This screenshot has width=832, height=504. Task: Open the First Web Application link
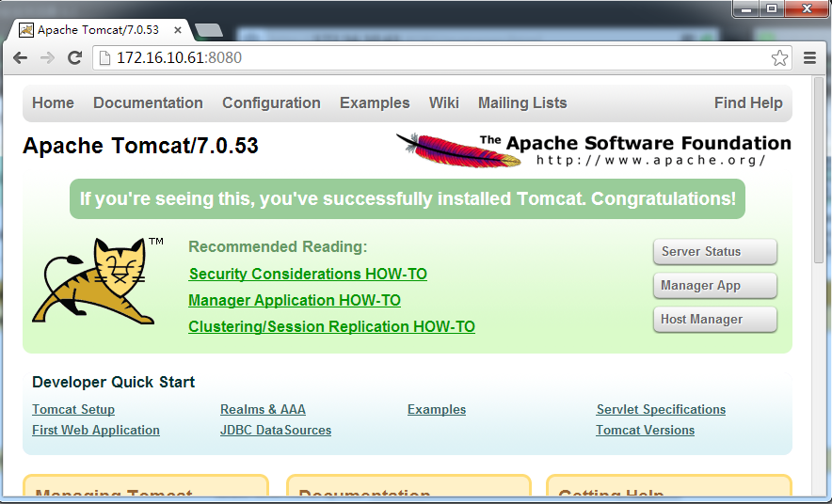click(96, 431)
